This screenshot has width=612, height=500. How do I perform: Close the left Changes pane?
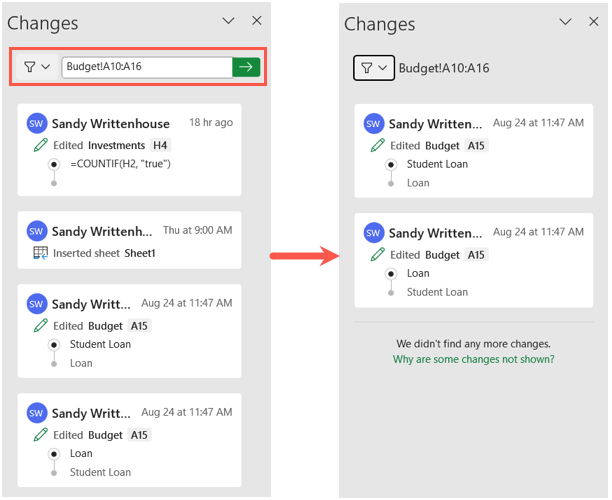click(257, 21)
